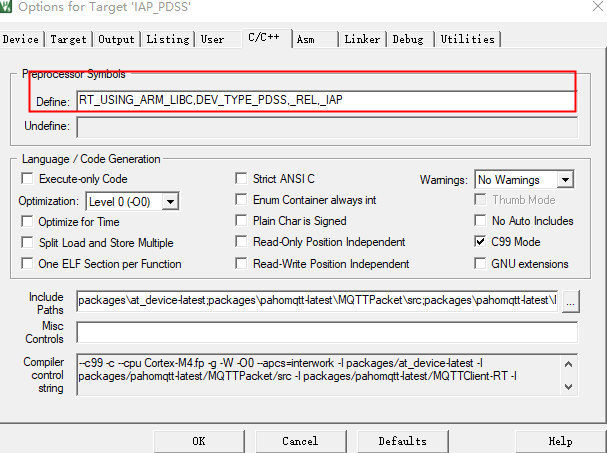Toggle Enum Container always int
The image size is (607, 453).
[241, 200]
